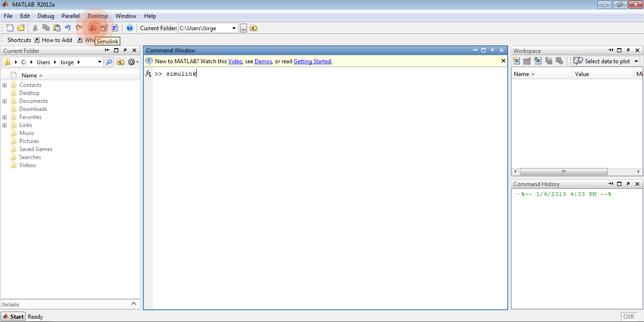
Task: Open a file with the folder icon
Action: point(21,28)
